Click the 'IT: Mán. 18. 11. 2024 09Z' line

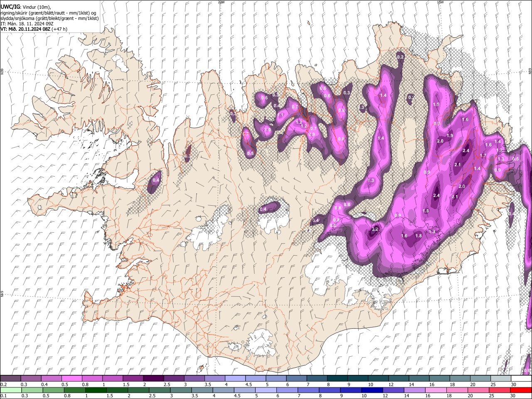(27, 24)
